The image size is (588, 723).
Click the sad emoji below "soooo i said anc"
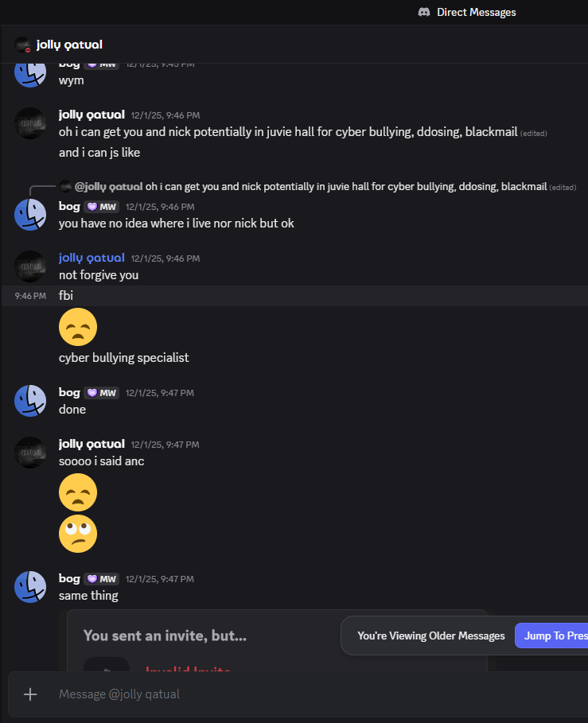point(78,493)
